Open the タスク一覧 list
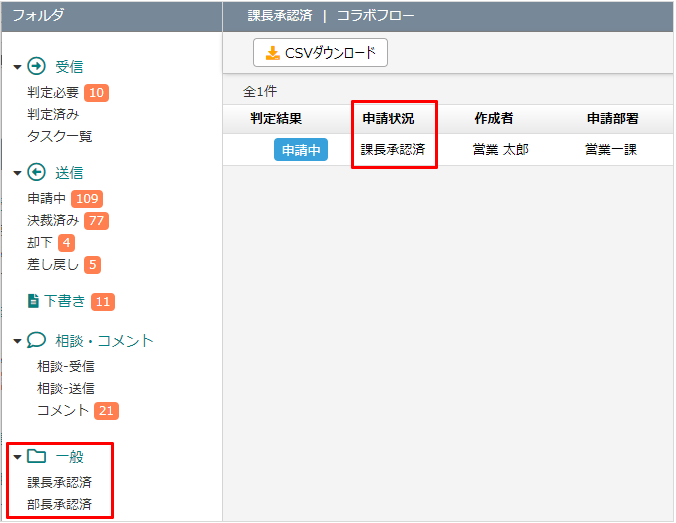This screenshot has height=523, width=676. pos(59,136)
